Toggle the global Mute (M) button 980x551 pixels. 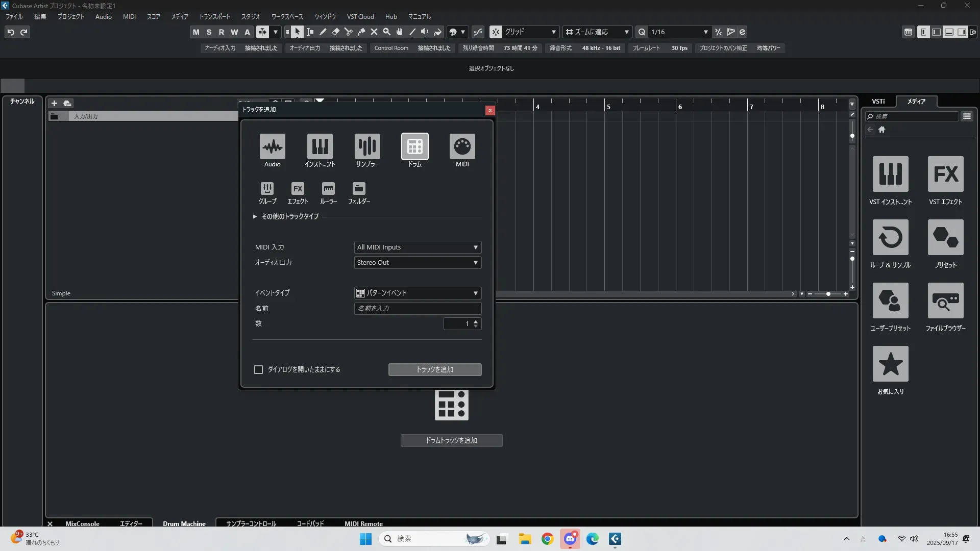click(196, 32)
